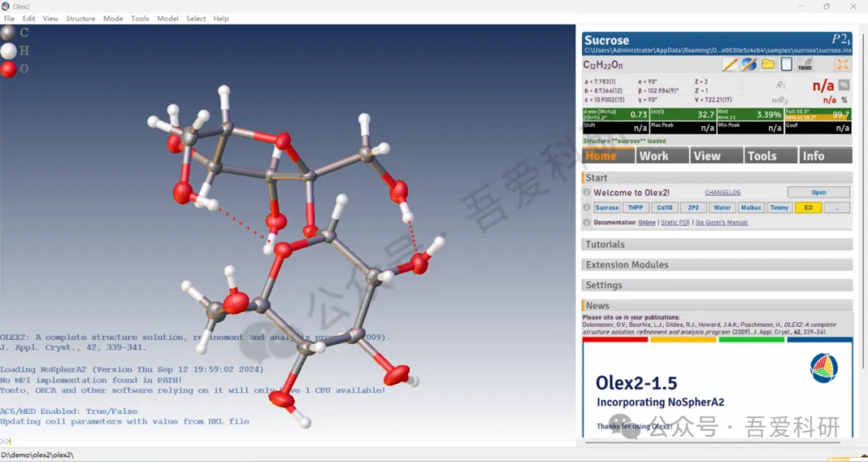Load the ZP2 sample structure
Image resolution: width=868 pixels, height=462 pixels.
tap(693, 207)
